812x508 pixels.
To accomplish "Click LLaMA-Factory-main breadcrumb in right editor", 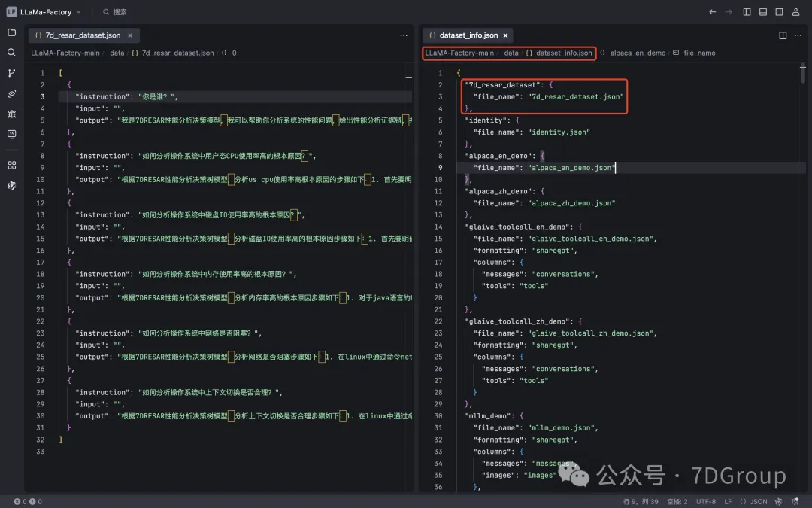I will 459,53.
